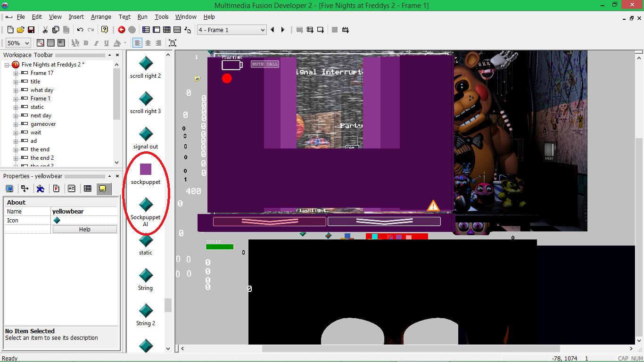Open the Runtime Options page icon in Properties
This screenshot has height=362, width=644.
pos(56,189)
